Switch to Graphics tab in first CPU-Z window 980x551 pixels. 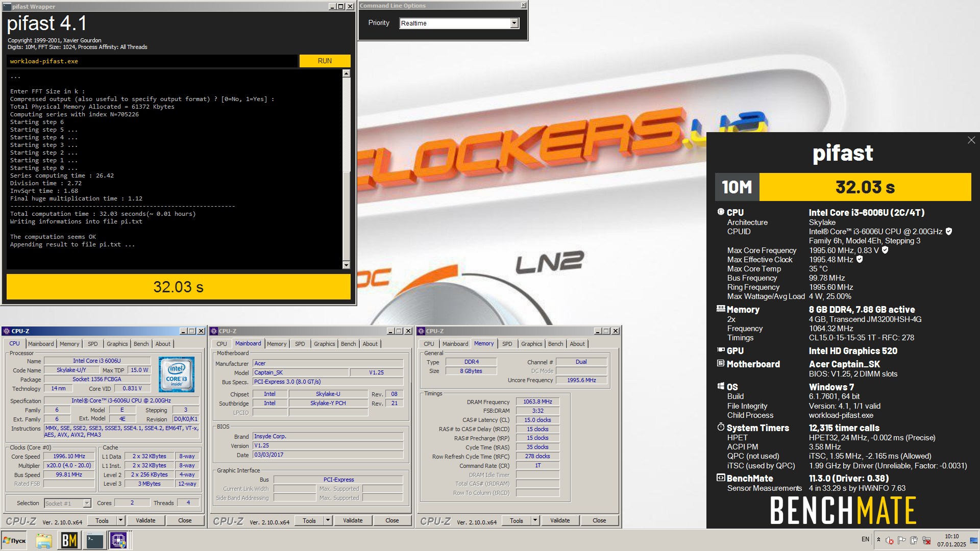[x=117, y=344]
